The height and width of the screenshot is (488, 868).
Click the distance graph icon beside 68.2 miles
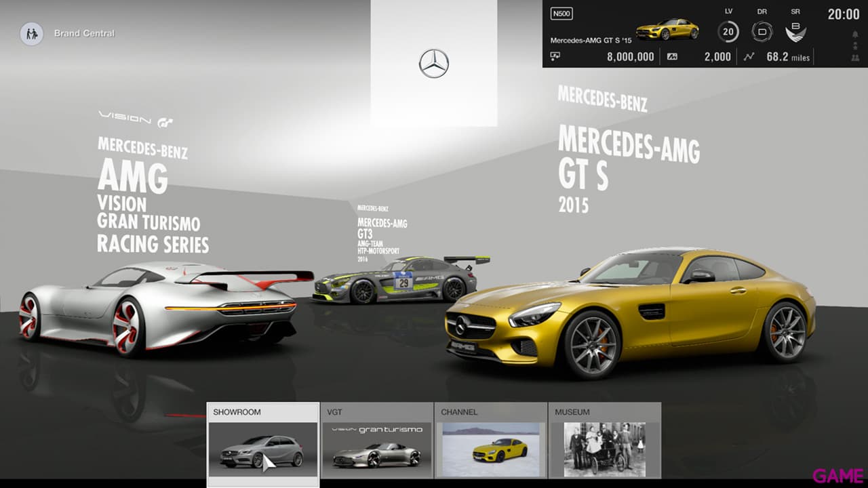pos(749,57)
